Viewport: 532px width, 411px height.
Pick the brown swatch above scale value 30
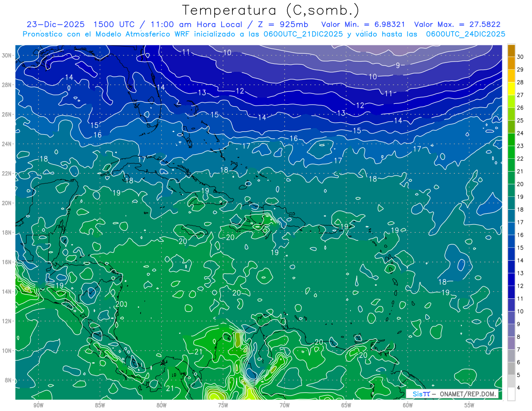(x=512, y=51)
